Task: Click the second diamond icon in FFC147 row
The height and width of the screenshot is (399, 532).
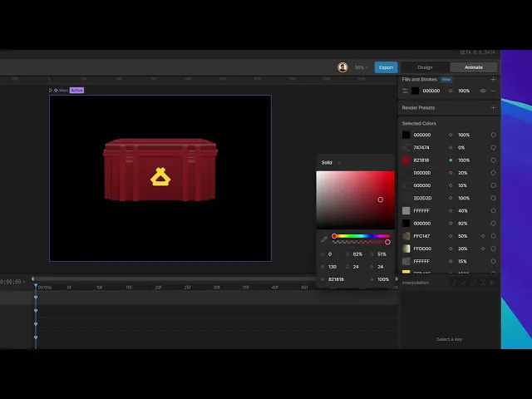Action: coord(483,236)
